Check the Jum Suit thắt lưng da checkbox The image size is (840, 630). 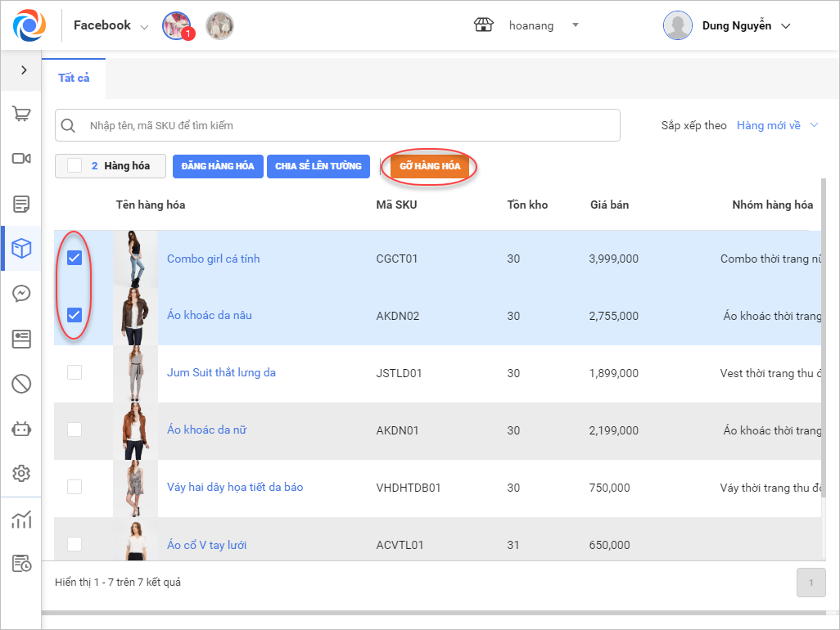click(75, 372)
